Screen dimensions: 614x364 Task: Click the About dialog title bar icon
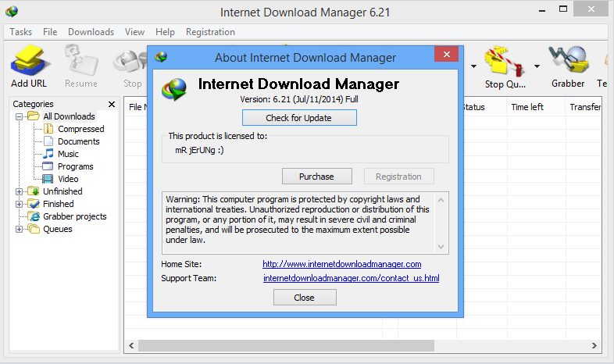coord(161,57)
